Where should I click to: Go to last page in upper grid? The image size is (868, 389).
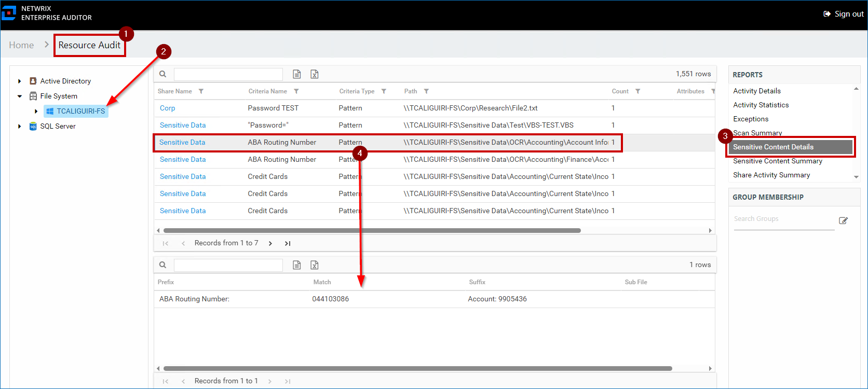point(288,243)
